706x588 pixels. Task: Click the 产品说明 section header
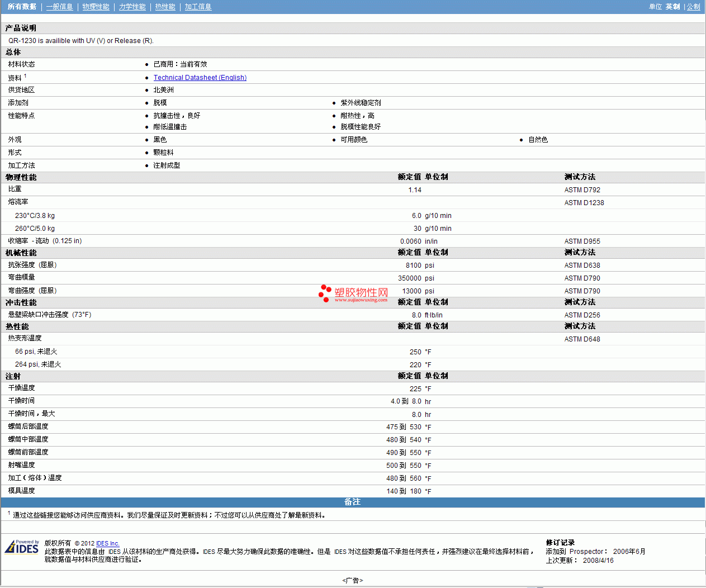tap(21, 28)
